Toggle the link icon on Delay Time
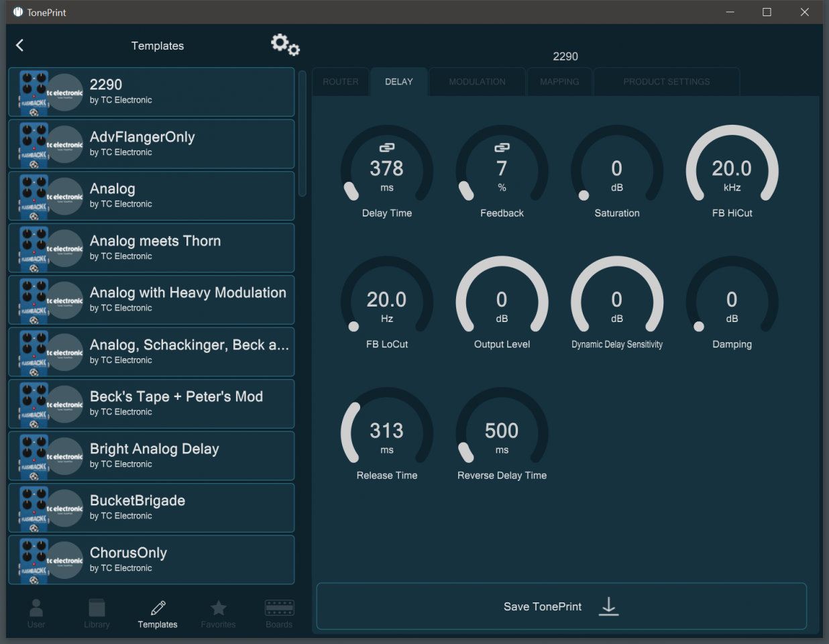The height and width of the screenshot is (644, 829). tap(387, 147)
